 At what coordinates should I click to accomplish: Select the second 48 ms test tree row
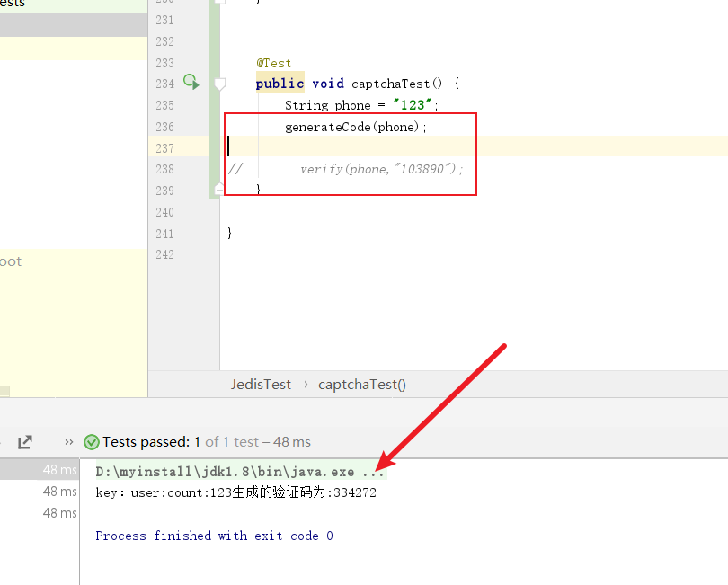pos(40,492)
